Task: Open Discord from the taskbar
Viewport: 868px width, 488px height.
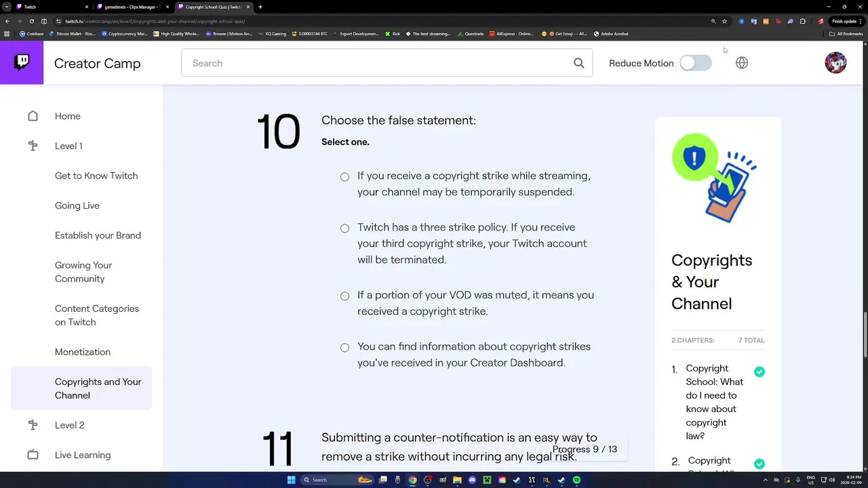Action: pyautogui.click(x=472, y=480)
